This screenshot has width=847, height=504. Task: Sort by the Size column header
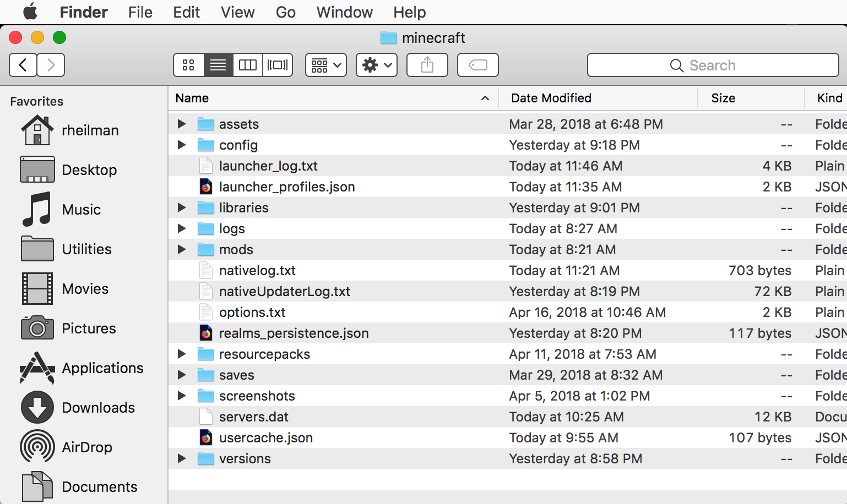tap(751, 98)
